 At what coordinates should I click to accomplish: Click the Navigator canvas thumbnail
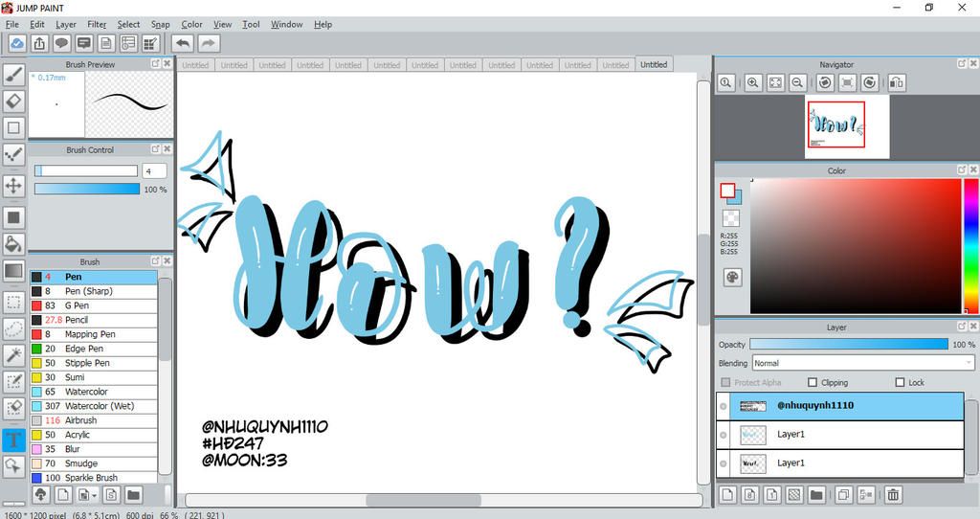point(847,127)
